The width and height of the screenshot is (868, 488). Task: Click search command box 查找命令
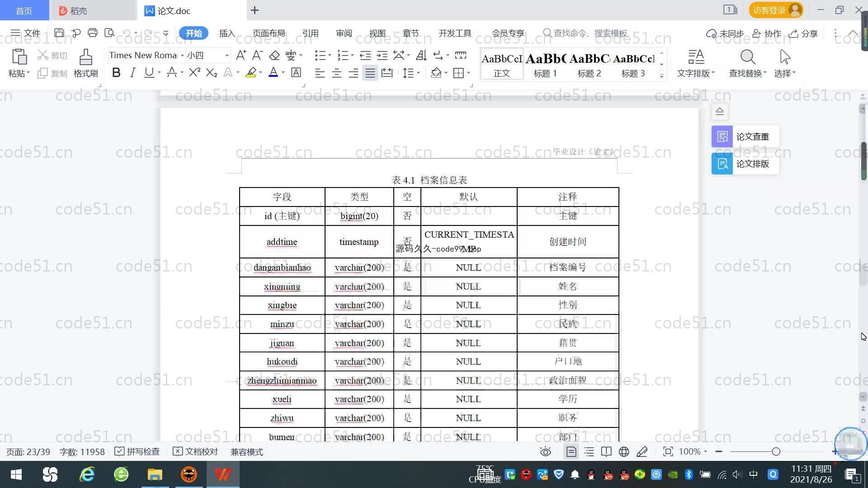pyautogui.click(x=585, y=33)
